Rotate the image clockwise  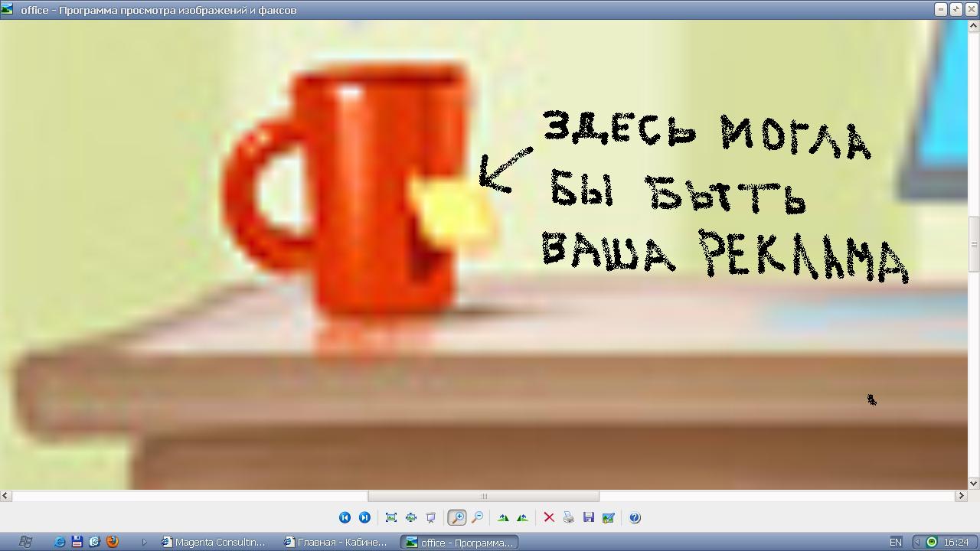503,518
